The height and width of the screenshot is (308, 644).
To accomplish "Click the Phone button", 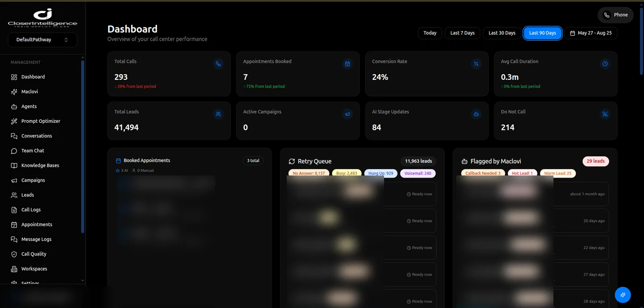I will click(x=615, y=15).
